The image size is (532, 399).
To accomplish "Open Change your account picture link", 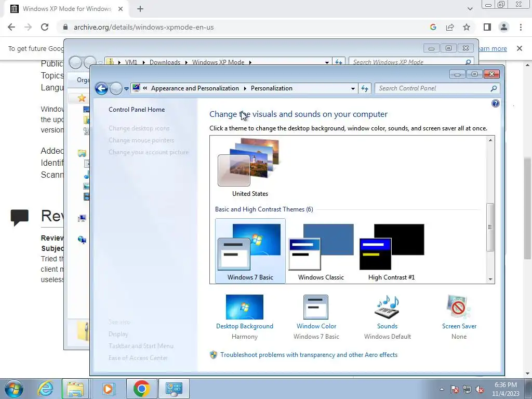I will (x=149, y=152).
